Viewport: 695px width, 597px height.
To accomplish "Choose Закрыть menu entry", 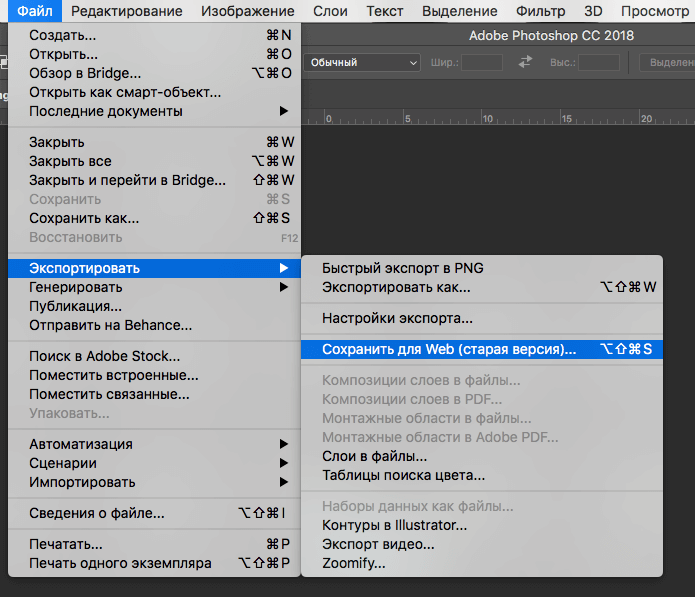I will click(154, 142).
